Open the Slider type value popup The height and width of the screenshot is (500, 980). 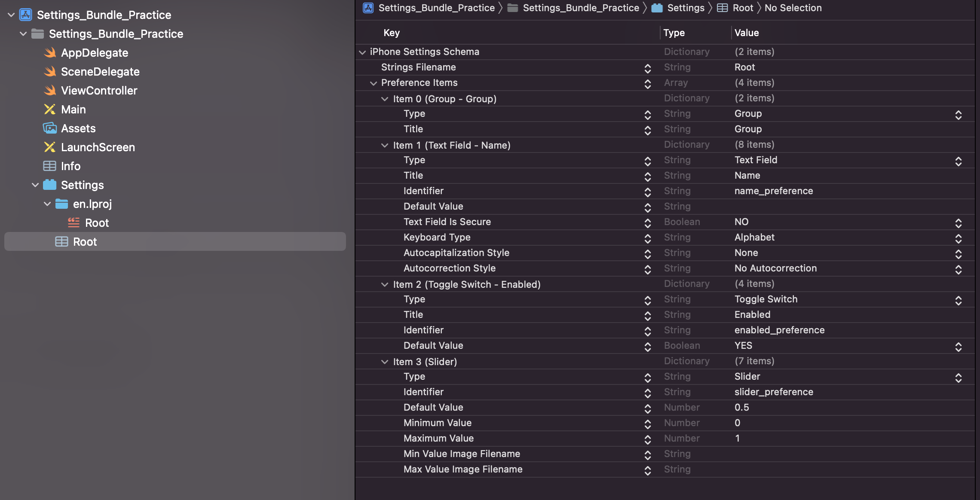coord(959,378)
